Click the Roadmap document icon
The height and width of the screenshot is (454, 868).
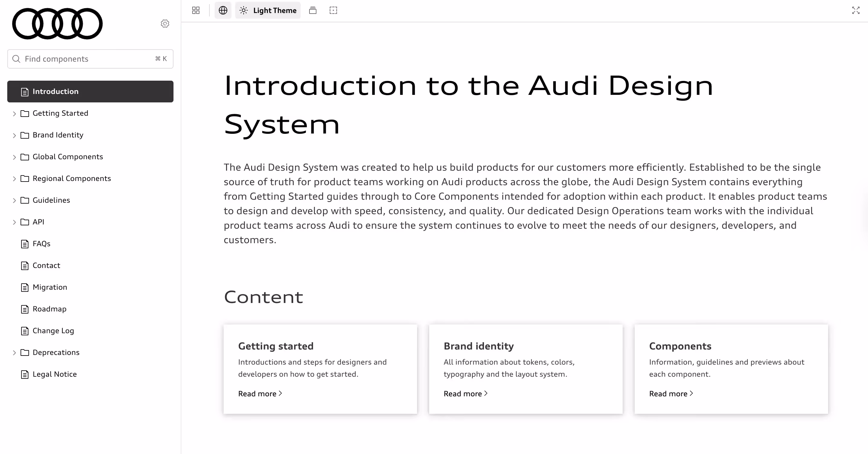(24, 309)
